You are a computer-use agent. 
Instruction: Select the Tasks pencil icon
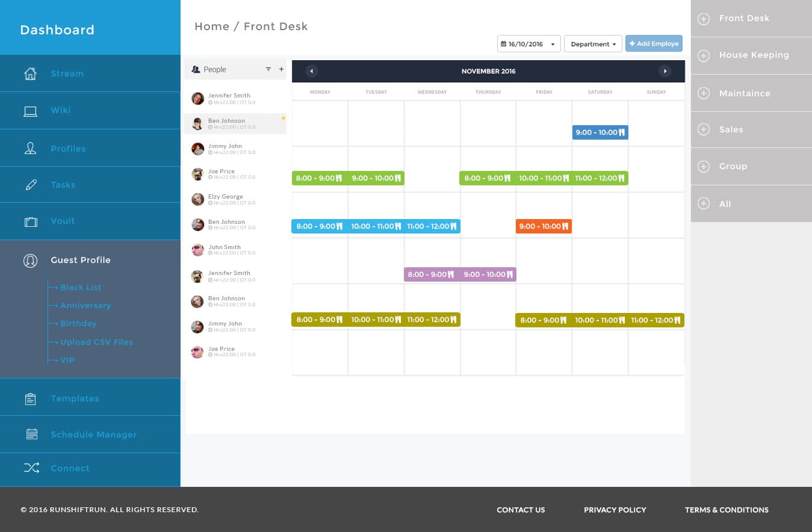[x=31, y=185]
